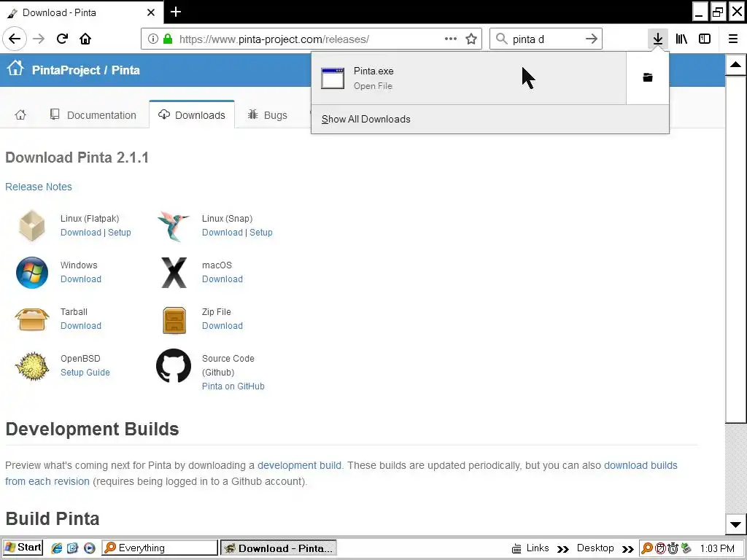
Task: Click the OpenBSD pufferfish icon
Action: pyautogui.click(x=32, y=366)
